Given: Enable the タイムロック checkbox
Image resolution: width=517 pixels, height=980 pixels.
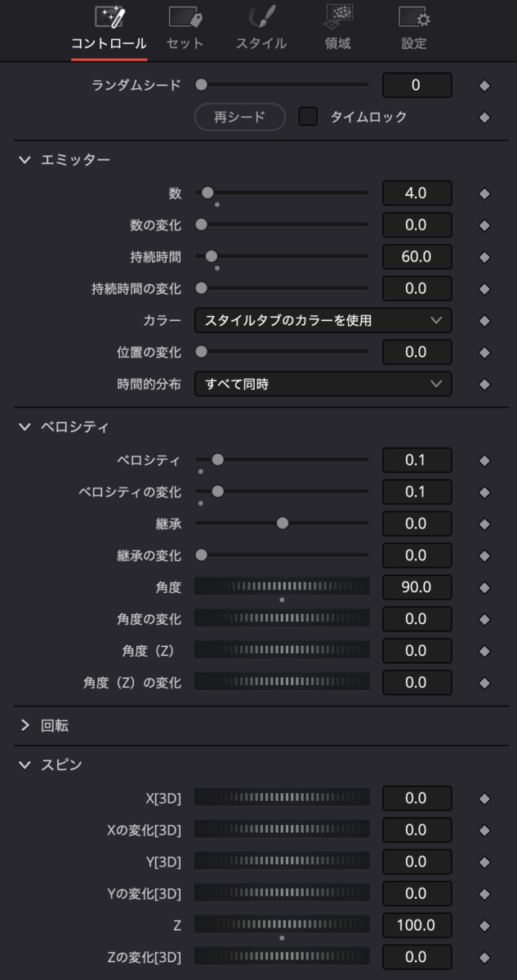Looking at the screenshot, I should coord(308,117).
